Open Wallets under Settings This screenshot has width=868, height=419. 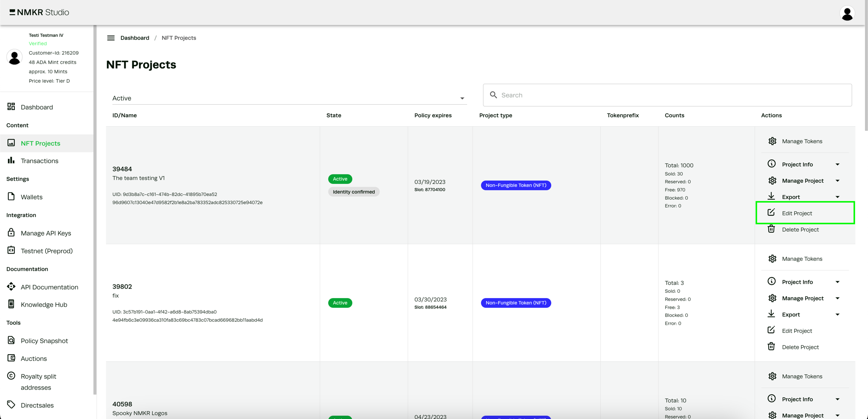tap(31, 197)
